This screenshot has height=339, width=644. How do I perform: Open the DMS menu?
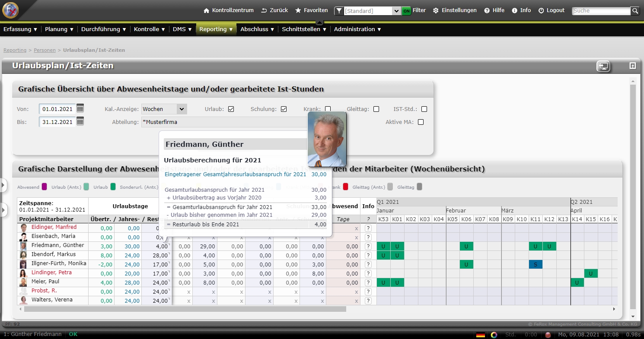click(x=183, y=29)
